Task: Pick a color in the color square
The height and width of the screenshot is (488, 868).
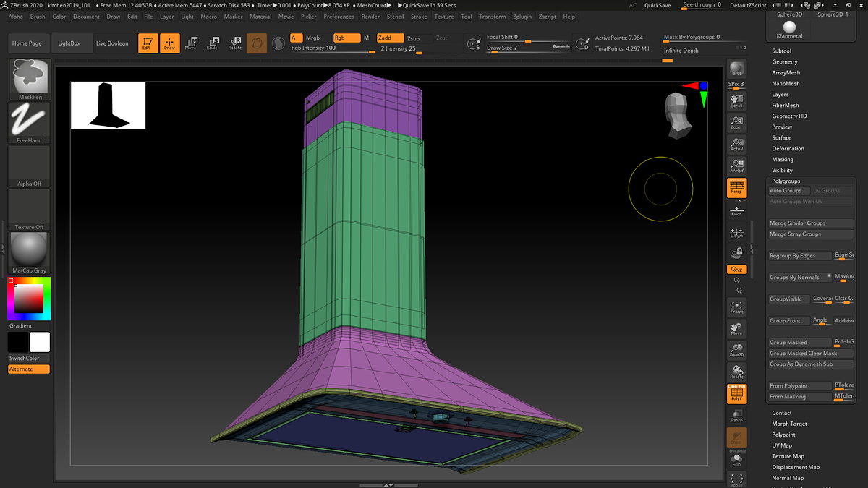Action: (x=29, y=299)
